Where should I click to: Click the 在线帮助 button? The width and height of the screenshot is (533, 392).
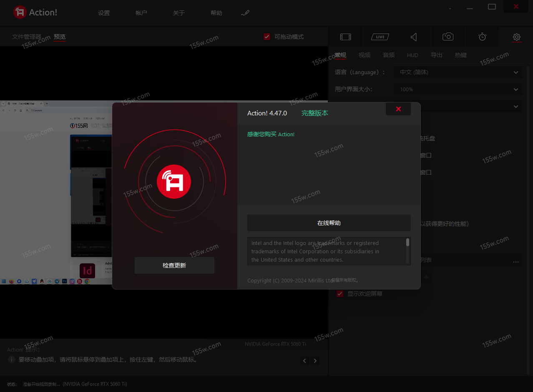tap(329, 223)
